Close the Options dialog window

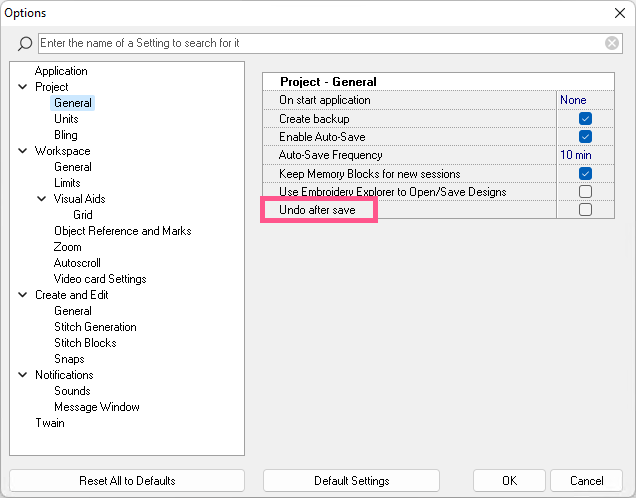pyautogui.click(x=619, y=13)
